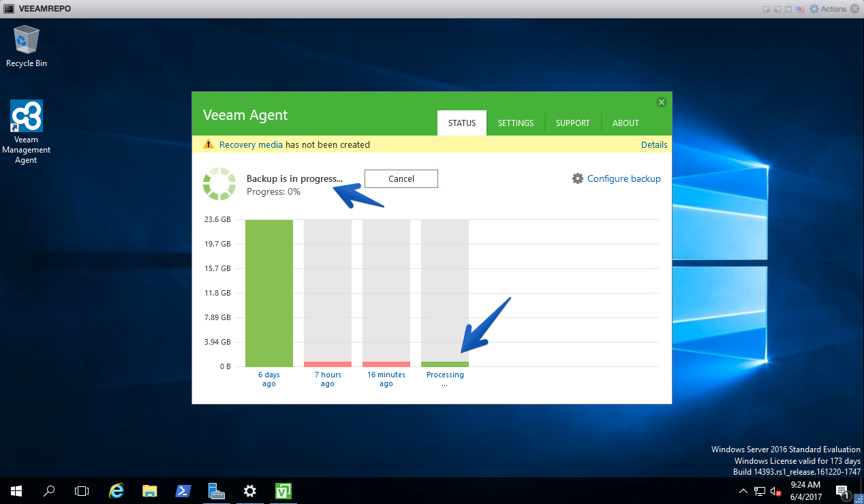Open the ABOUT tab
The image size is (864, 504).
[626, 123]
